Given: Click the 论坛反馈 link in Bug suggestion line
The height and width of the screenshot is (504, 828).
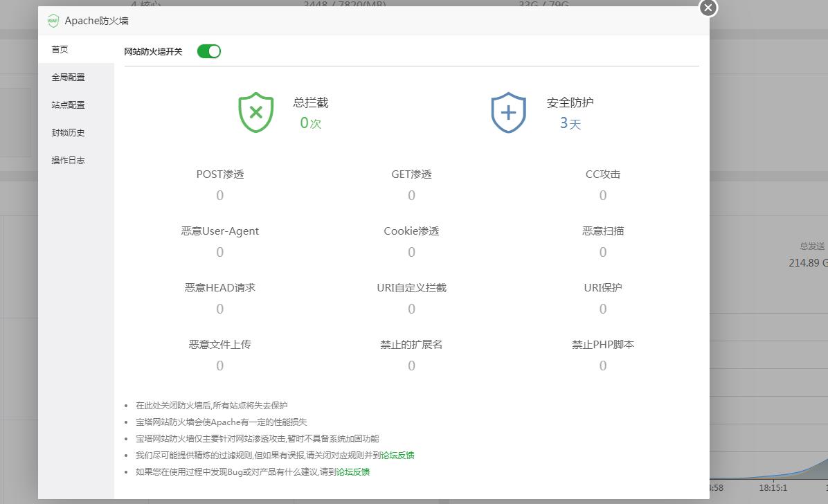Looking at the screenshot, I should coord(352,471).
